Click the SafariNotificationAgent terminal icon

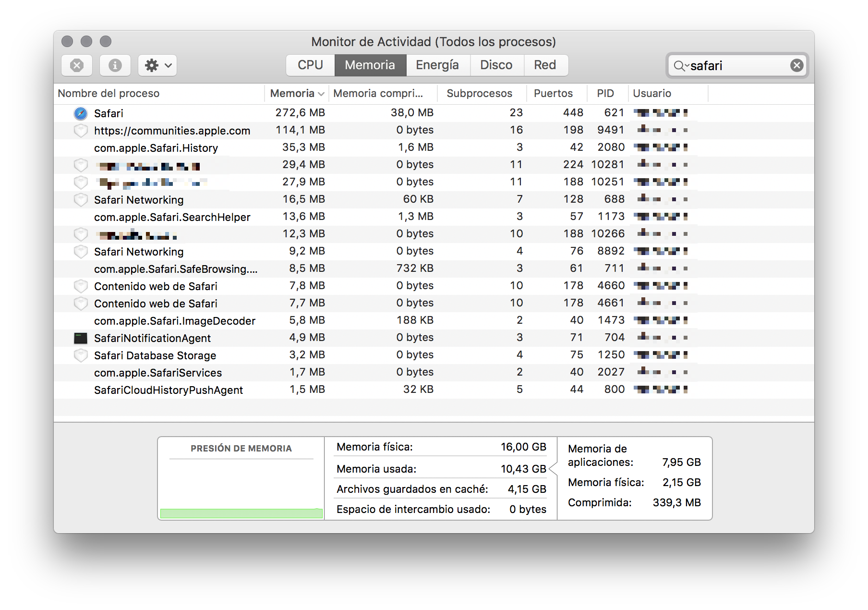(81, 338)
